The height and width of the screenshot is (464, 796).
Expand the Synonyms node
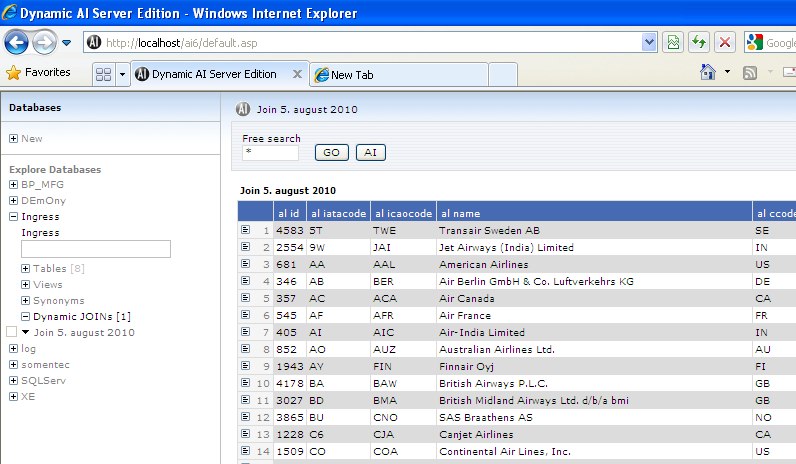[x=25, y=301]
